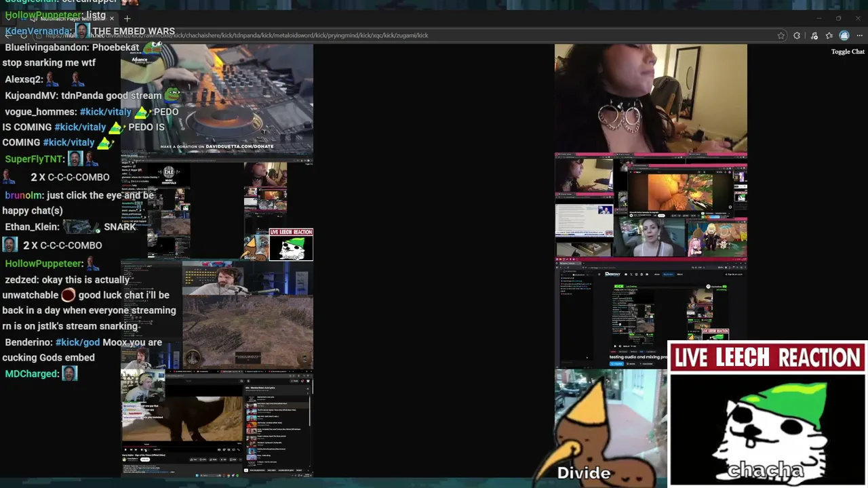Click the large LIVE LEECH REACTION banner
This screenshot has width=868, height=488.
(767, 357)
